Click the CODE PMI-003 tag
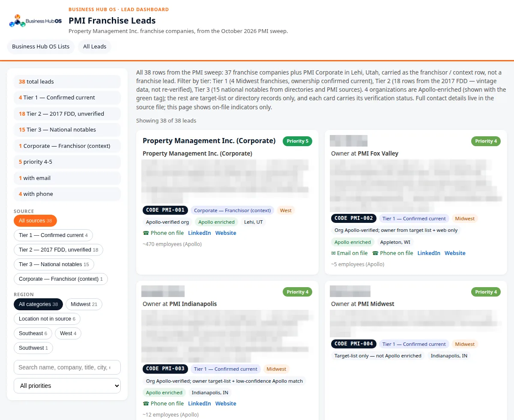 pyautogui.click(x=165, y=369)
